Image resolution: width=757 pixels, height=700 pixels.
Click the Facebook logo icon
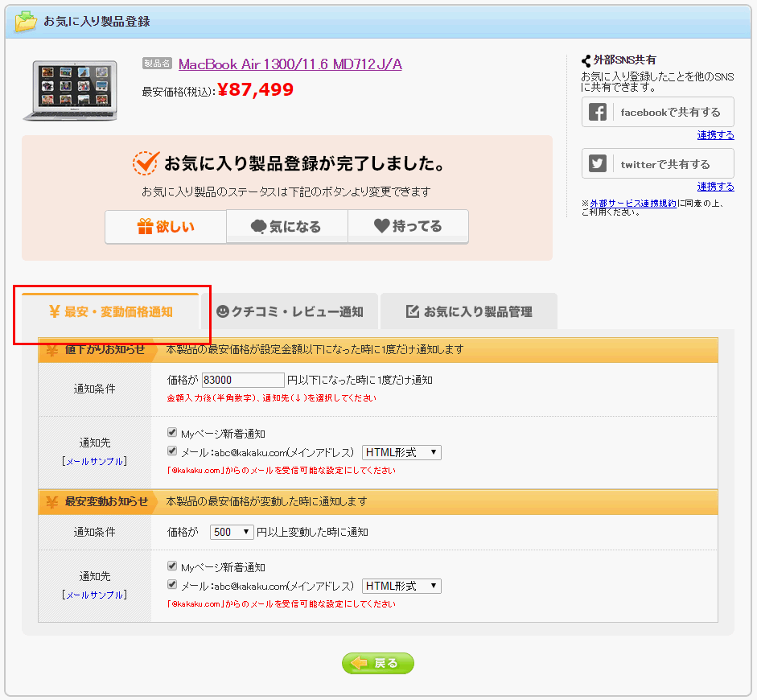click(x=597, y=113)
